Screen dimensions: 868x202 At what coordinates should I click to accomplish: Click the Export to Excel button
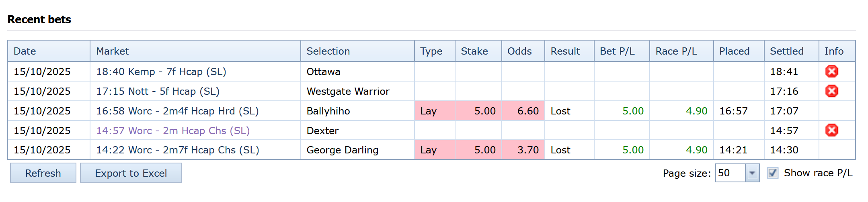coord(131,173)
